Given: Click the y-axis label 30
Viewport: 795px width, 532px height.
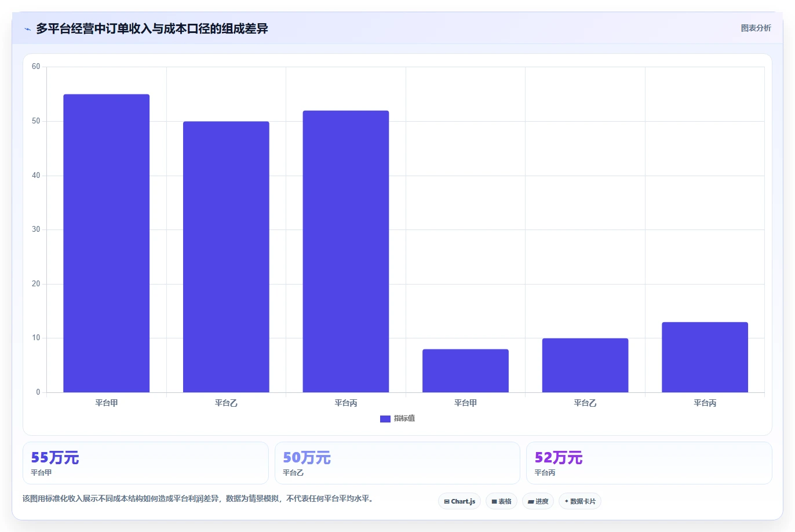Looking at the screenshot, I should click(x=36, y=229).
